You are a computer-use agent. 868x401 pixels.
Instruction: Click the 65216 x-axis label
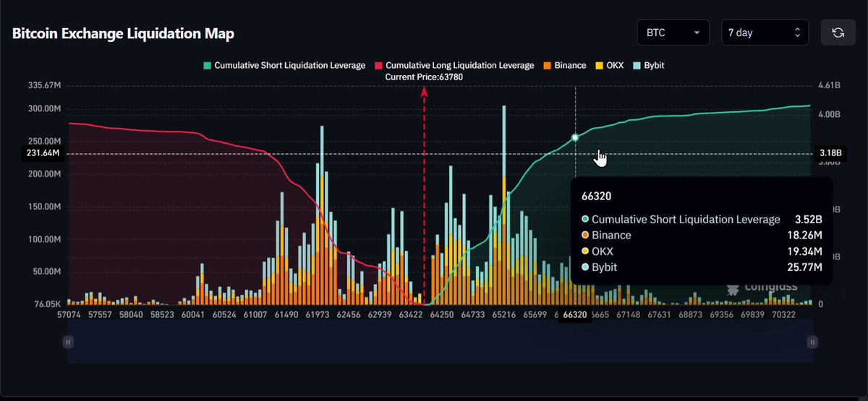tap(503, 315)
